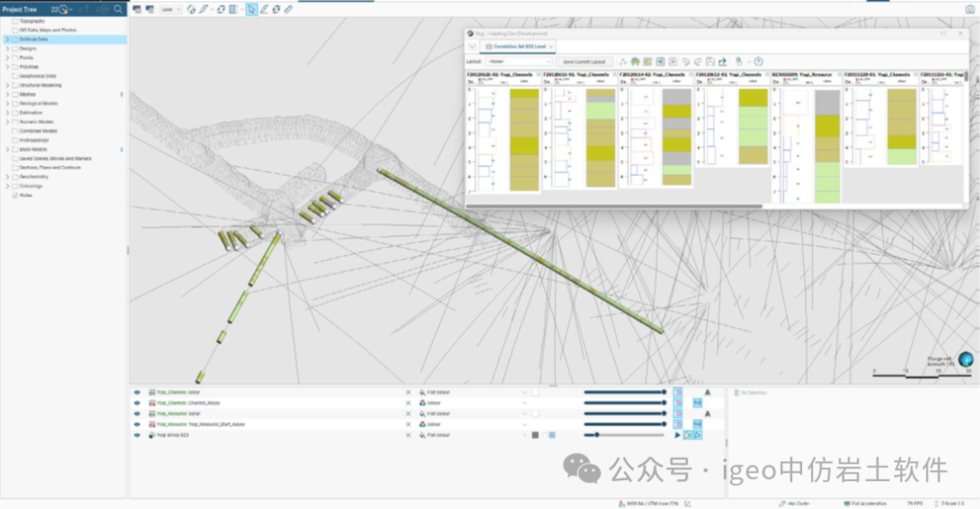Select the Correlation Set 833 Level tab
Viewport: 980px width, 509px height.
click(519, 45)
